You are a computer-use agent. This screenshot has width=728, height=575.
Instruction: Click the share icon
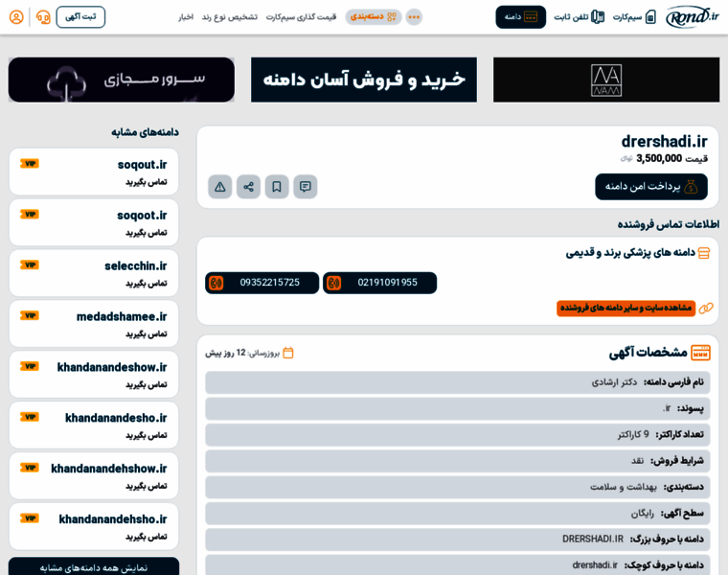248,187
